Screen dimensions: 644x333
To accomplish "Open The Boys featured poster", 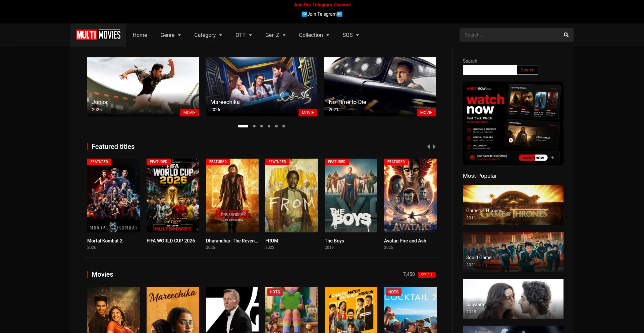I will [x=351, y=196].
